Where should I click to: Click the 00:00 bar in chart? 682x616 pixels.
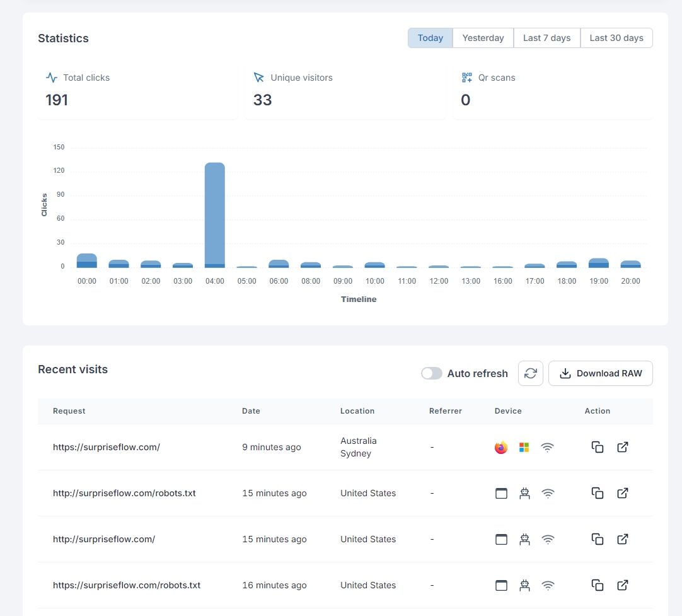86,260
